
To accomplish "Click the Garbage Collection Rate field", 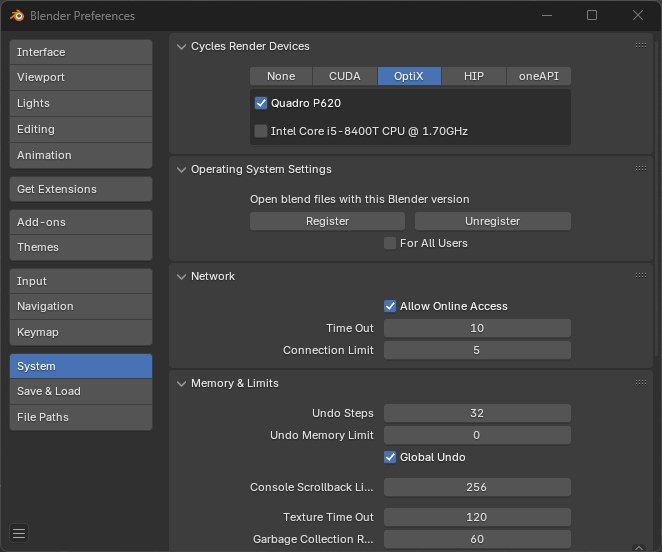I will coord(477,539).
